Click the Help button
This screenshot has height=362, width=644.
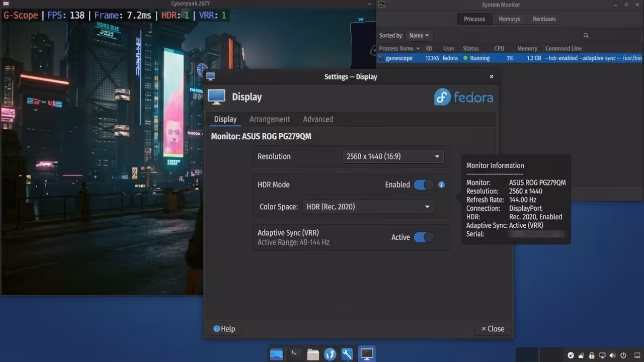pos(224,329)
